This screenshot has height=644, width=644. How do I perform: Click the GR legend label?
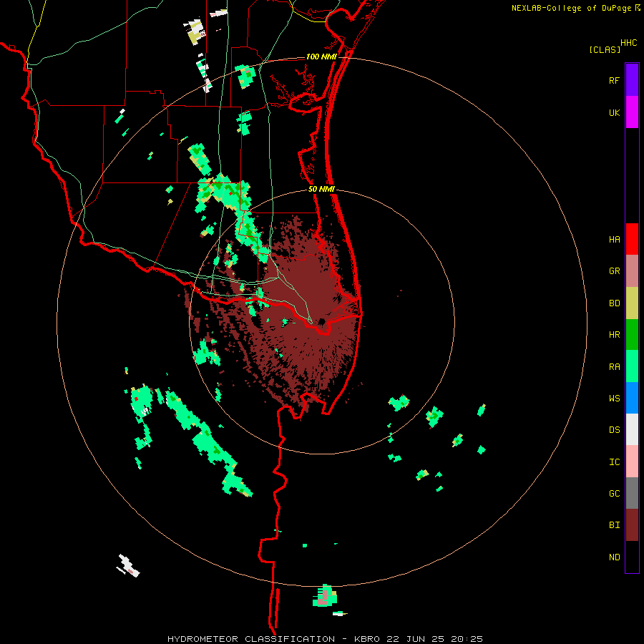pos(614,271)
